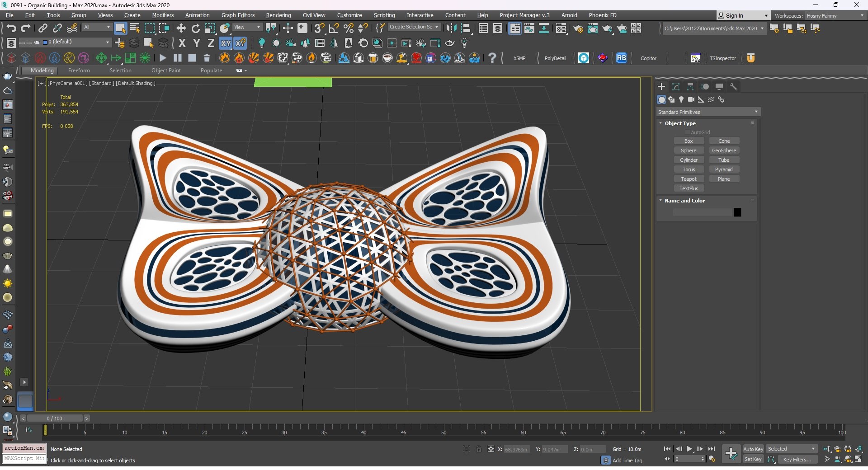This screenshot has width=868, height=470.
Task: Collapse the Object Type rollout
Action: click(679, 123)
